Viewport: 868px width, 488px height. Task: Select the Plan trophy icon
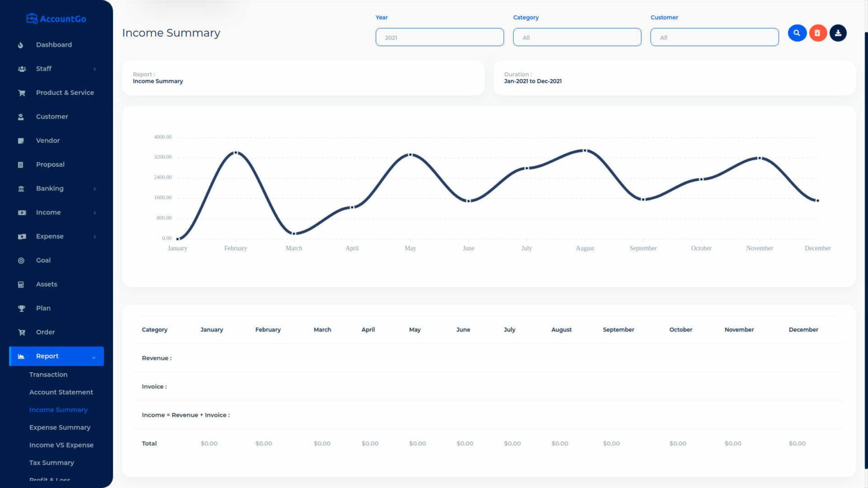click(x=21, y=308)
